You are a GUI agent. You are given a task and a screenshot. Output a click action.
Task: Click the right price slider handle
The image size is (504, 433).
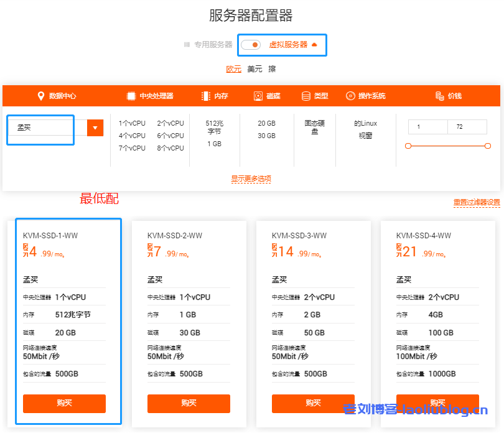[x=488, y=146]
